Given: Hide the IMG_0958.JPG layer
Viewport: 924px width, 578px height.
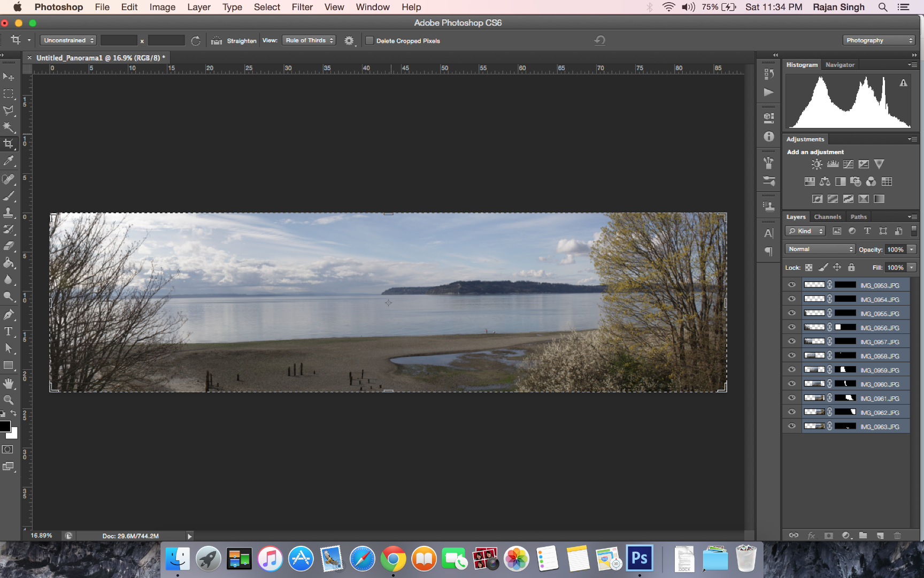Looking at the screenshot, I should click(792, 355).
